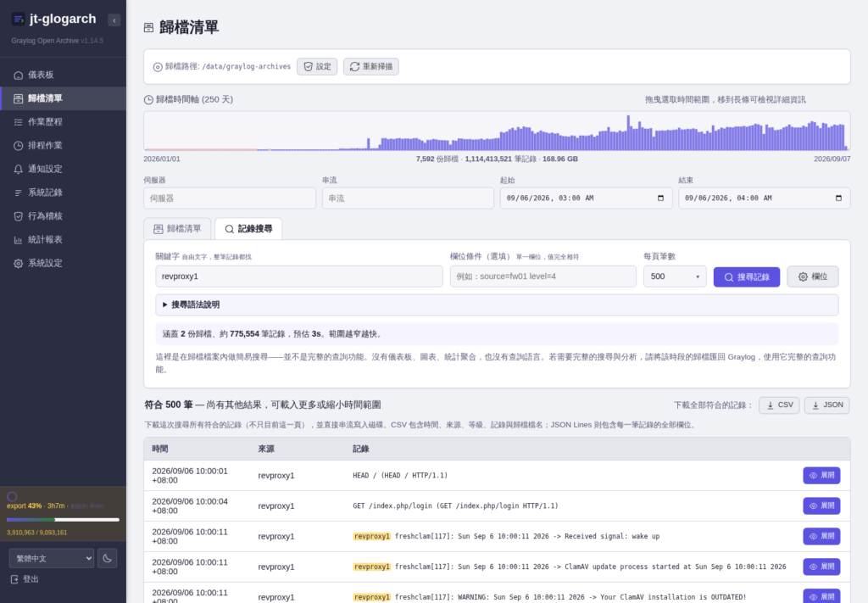Viewport: 868px width, 603px height.
Task: Download results as JSON
Action: (827, 405)
